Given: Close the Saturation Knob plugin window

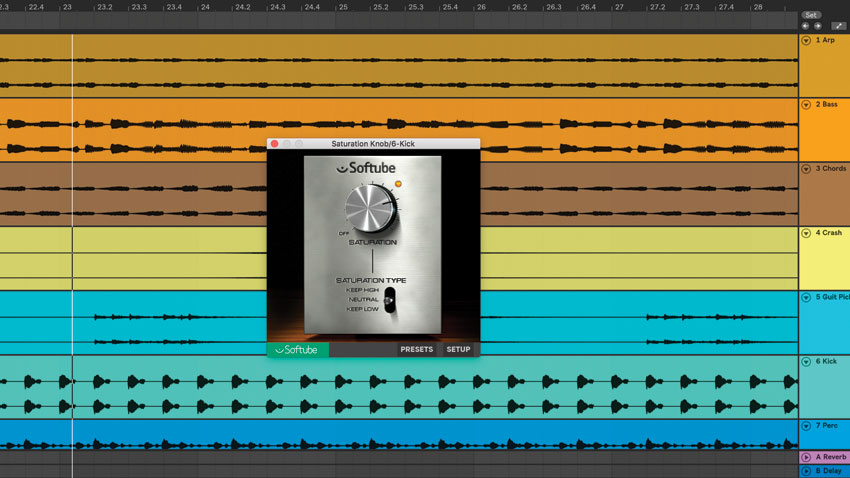Looking at the screenshot, I should coord(274,144).
